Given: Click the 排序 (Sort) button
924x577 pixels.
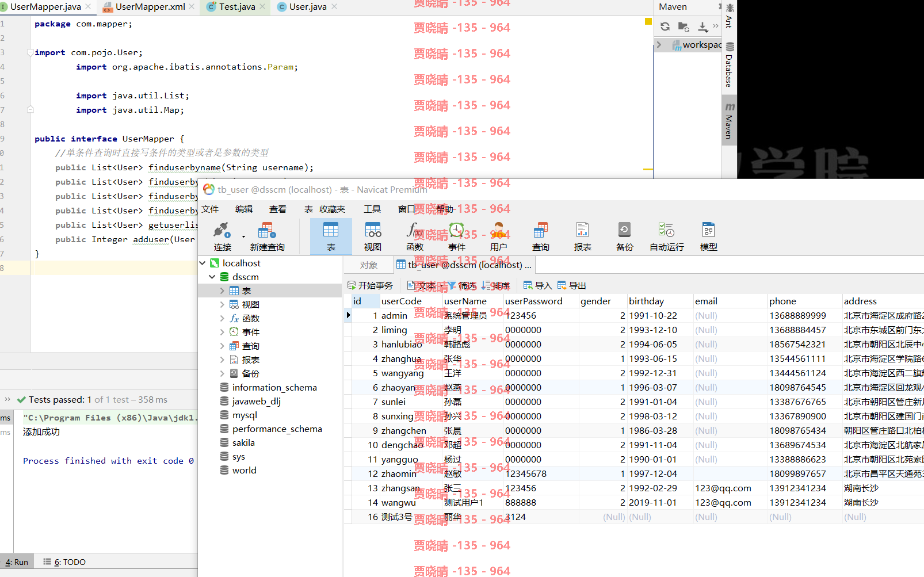Looking at the screenshot, I should point(496,285).
